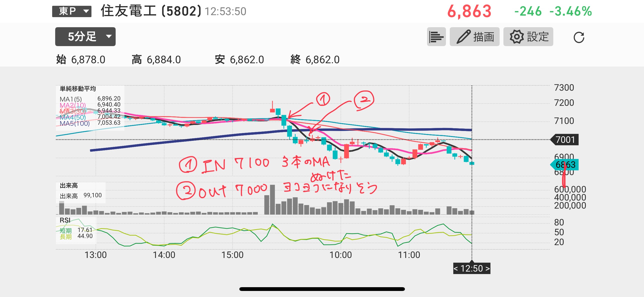The image size is (644, 297).
Task: Tap the 住友電工 (5802) stock title
Action: 151,11
